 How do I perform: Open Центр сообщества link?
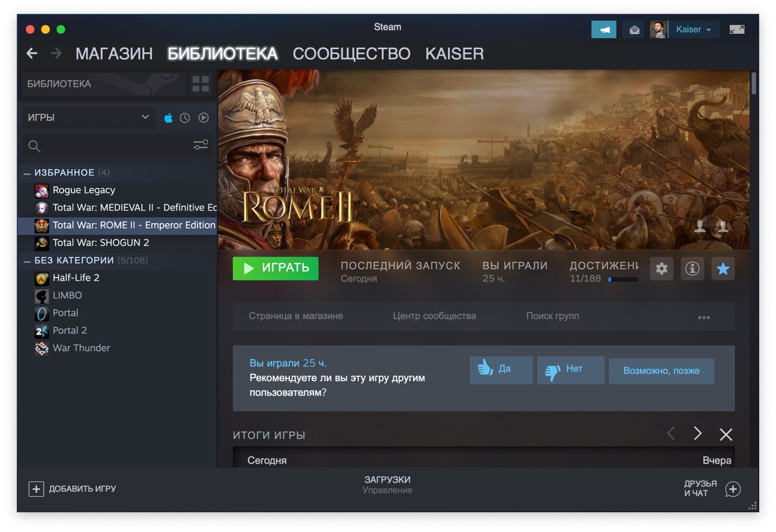click(435, 316)
